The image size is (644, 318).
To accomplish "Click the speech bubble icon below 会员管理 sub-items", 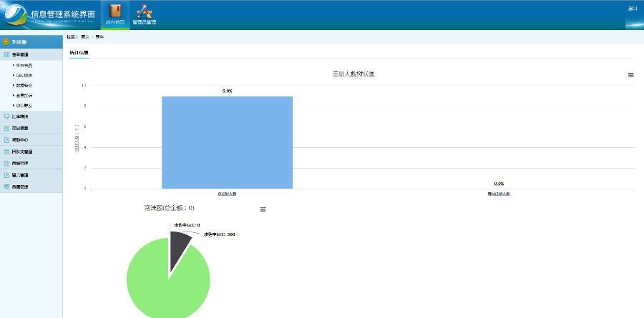I will point(6,116).
